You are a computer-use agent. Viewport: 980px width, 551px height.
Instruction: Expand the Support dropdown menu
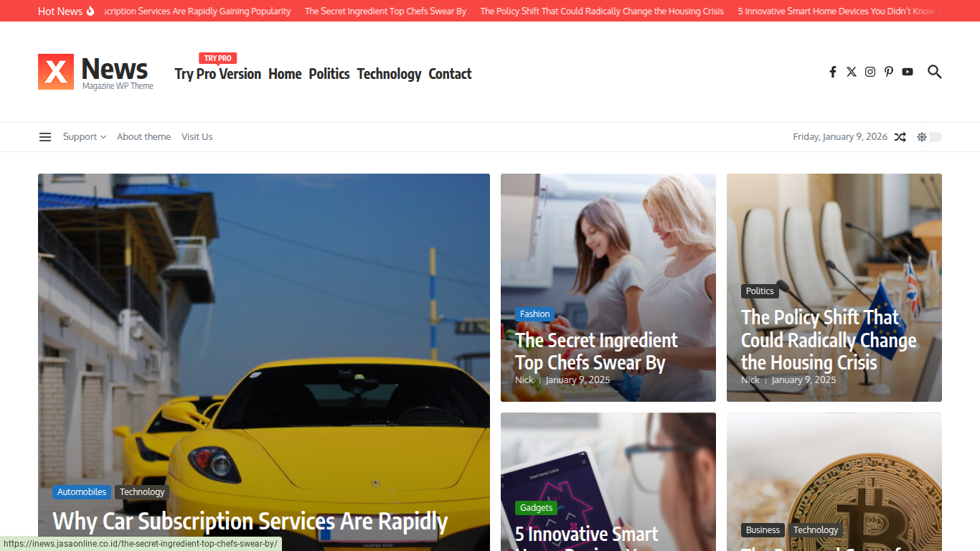tap(84, 137)
